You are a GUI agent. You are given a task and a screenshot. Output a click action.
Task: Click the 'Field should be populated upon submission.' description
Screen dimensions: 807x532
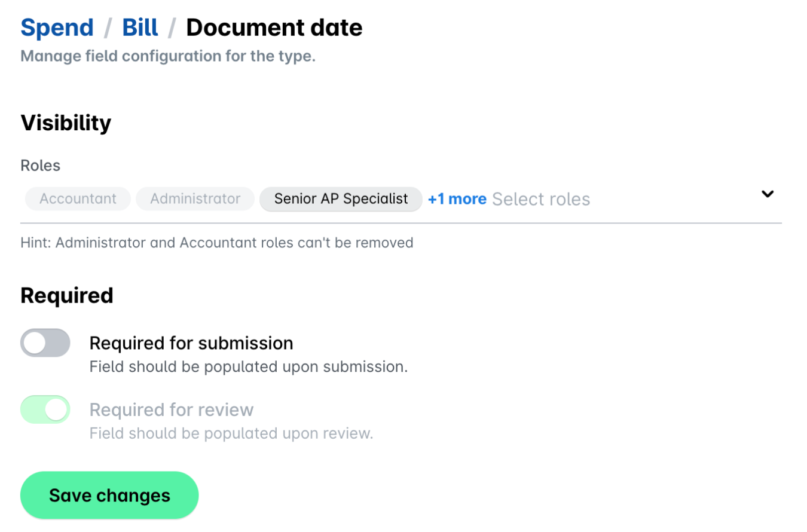pos(249,366)
